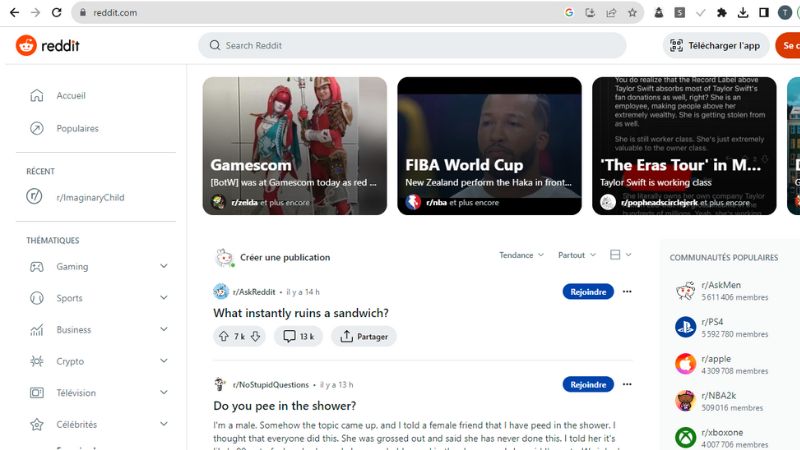Screen dimensions: 800x450
Task: Upvote the AskReddit sandwich post
Action: coord(225,337)
